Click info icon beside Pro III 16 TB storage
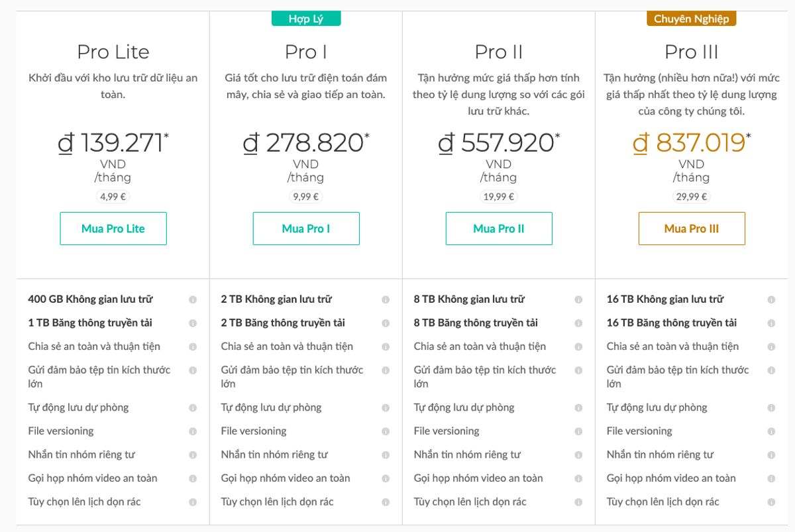This screenshot has width=795, height=532. [x=771, y=299]
